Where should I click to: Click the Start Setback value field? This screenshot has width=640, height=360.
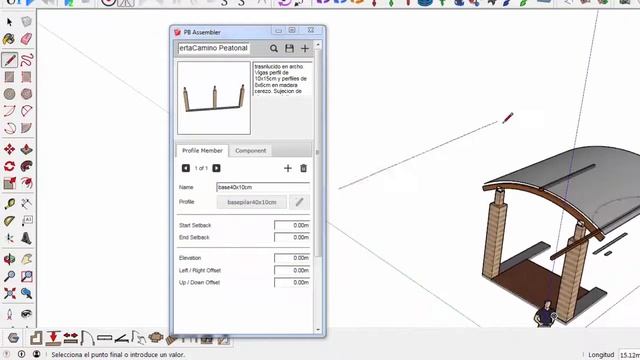tap(292, 225)
